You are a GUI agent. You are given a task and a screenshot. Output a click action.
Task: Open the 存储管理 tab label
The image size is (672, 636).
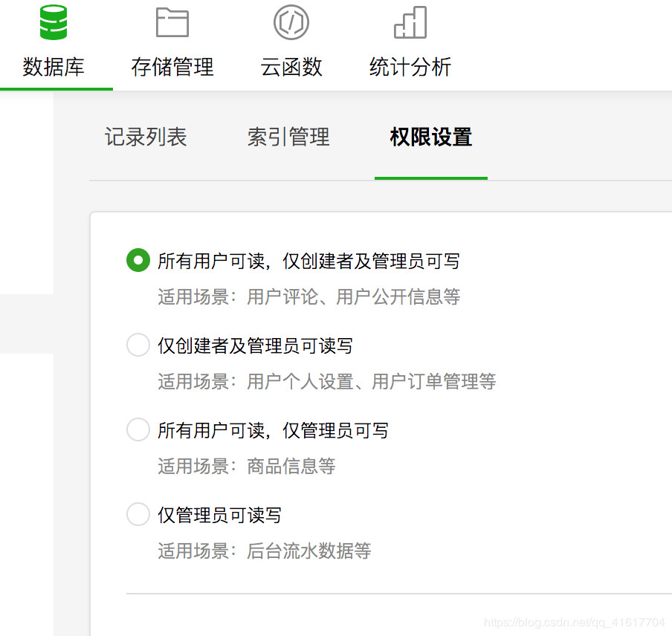(172, 67)
